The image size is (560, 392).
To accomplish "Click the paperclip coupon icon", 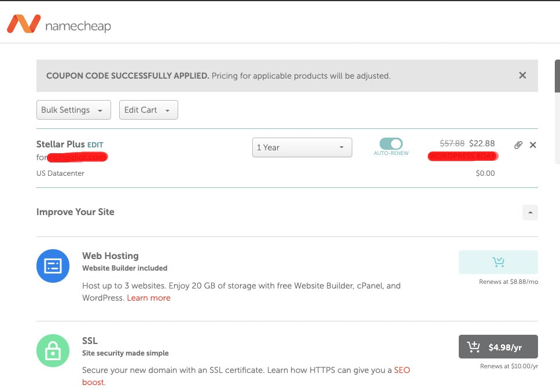I will tap(518, 145).
